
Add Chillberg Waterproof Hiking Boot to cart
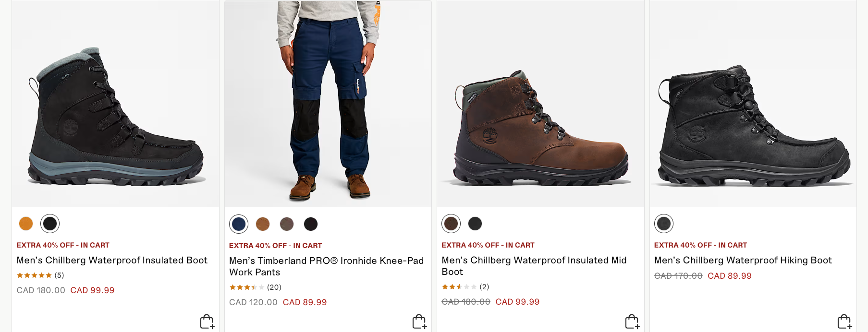tap(844, 321)
